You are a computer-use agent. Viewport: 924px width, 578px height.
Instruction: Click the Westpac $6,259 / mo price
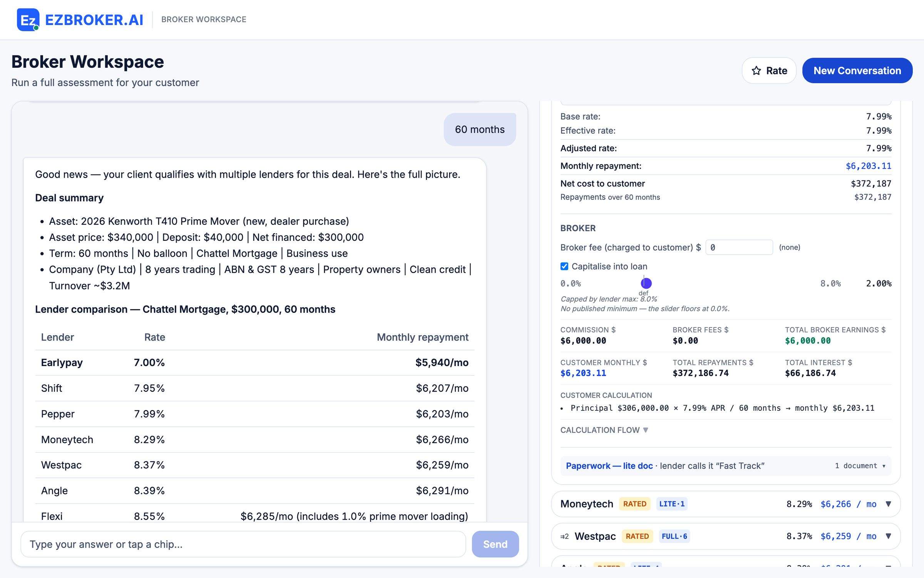click(x=848, y=536)
